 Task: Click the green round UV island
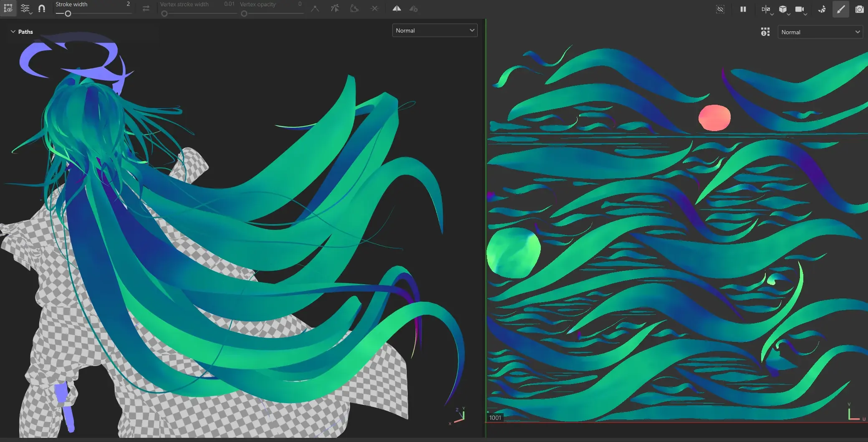coord(514,253)
